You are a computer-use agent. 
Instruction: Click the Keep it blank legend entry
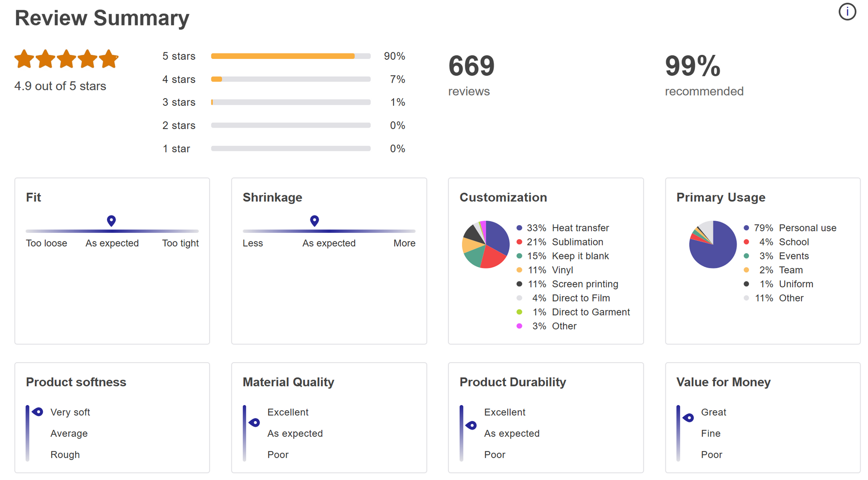(580, 256)
